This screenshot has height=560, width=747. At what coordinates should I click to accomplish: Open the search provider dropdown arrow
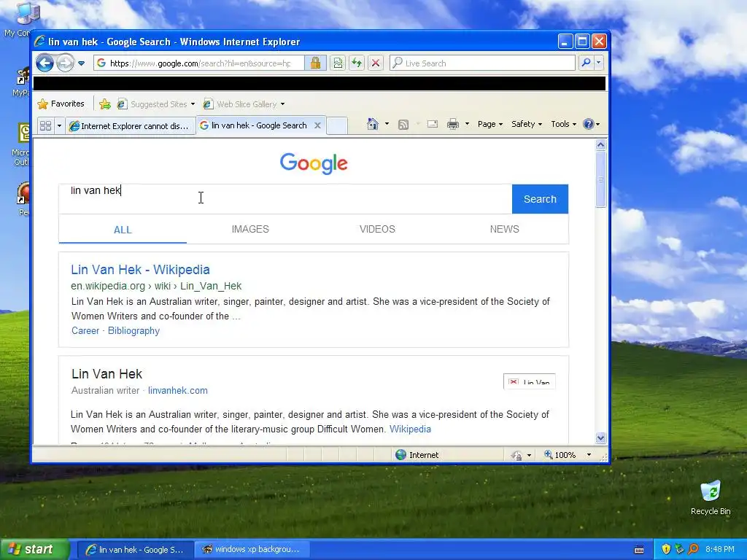click(x=599, y=63)
